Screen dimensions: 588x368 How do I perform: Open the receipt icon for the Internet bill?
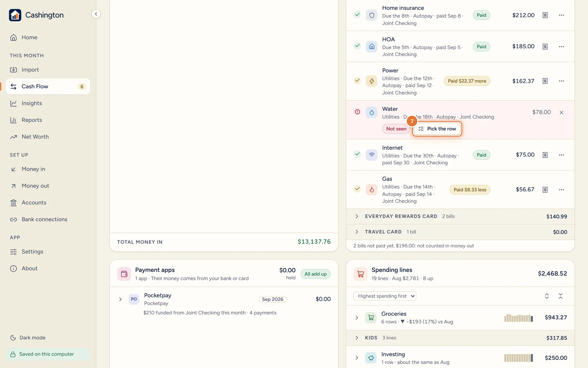point(545,155)
